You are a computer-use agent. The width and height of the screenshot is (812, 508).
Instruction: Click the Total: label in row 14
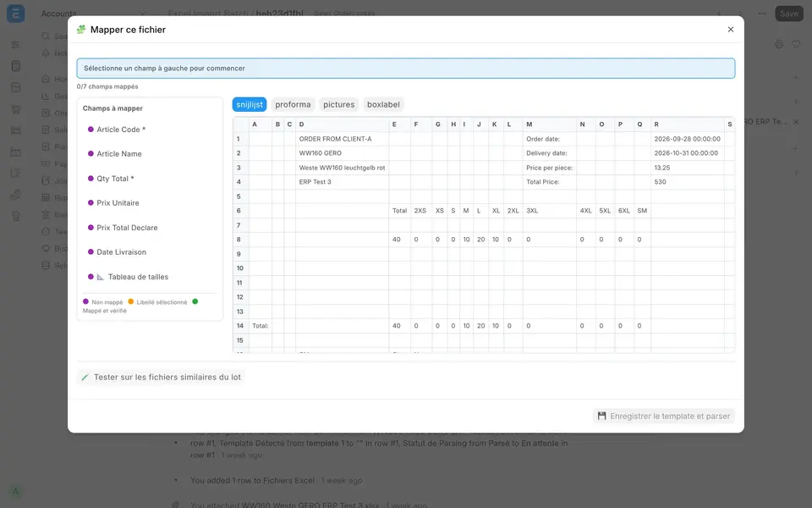261,326
